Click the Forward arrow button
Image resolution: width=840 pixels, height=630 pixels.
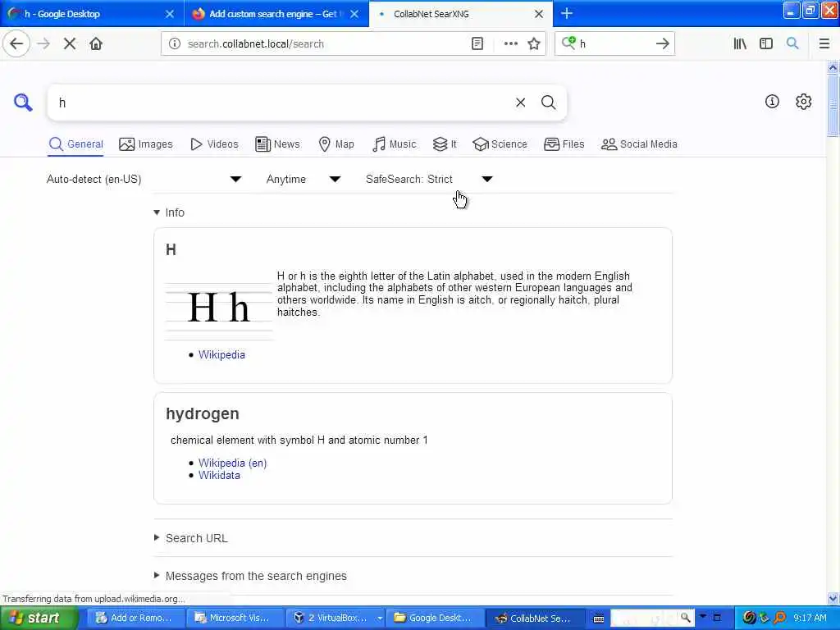coord(43,43)
